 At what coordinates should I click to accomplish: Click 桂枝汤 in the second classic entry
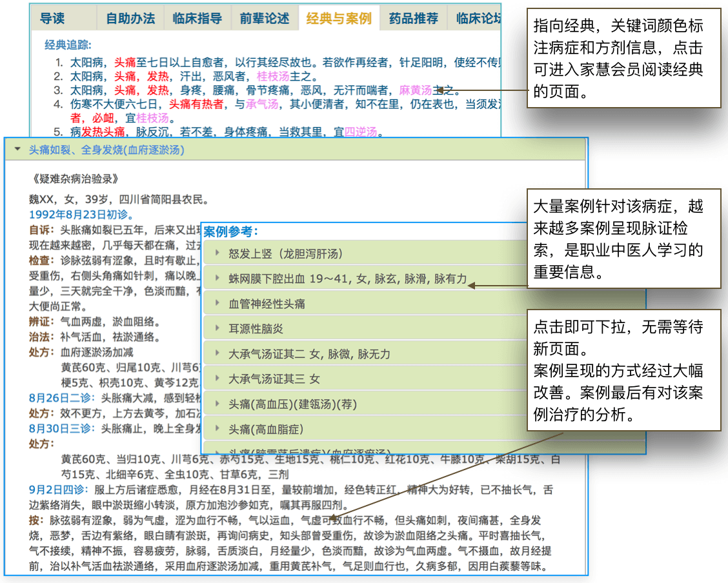point(273,76)
